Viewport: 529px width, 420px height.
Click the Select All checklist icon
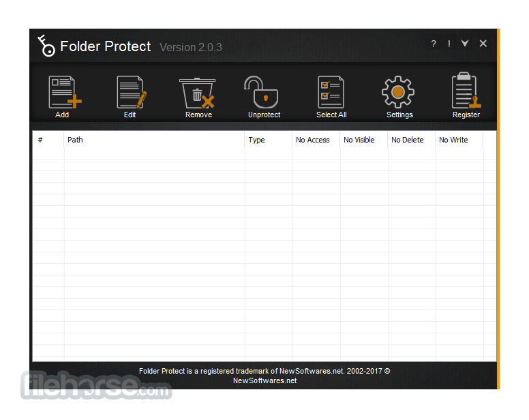tap(331, 92)
